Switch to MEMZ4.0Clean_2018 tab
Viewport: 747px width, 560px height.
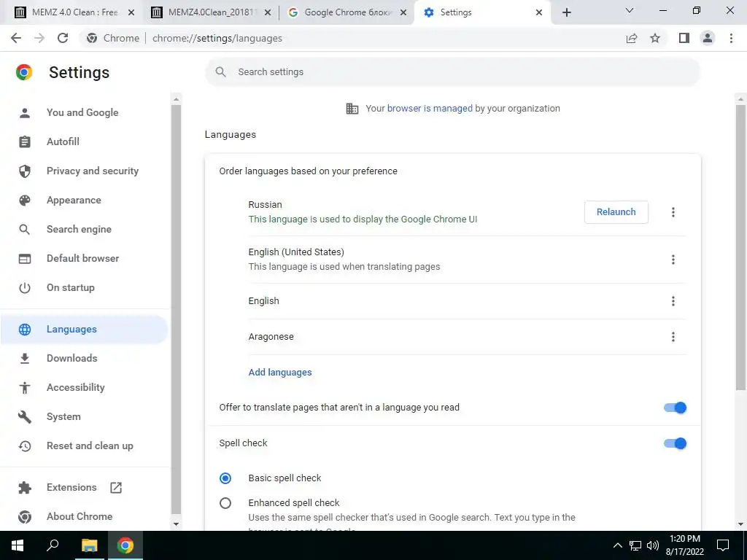[x=211, y=12]
